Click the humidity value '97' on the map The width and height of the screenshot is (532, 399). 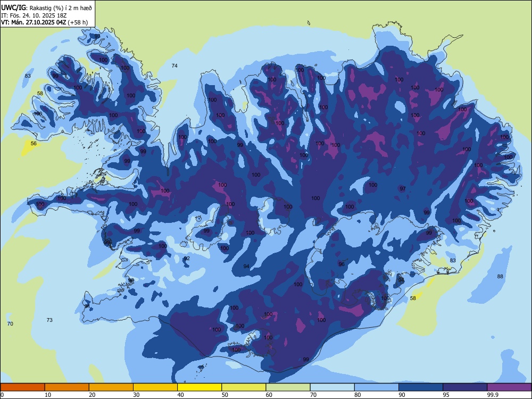403,189
